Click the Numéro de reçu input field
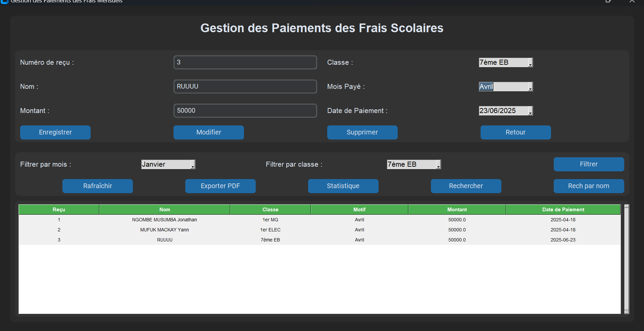Viewport: 644px width, 331px height. [245, 62]
